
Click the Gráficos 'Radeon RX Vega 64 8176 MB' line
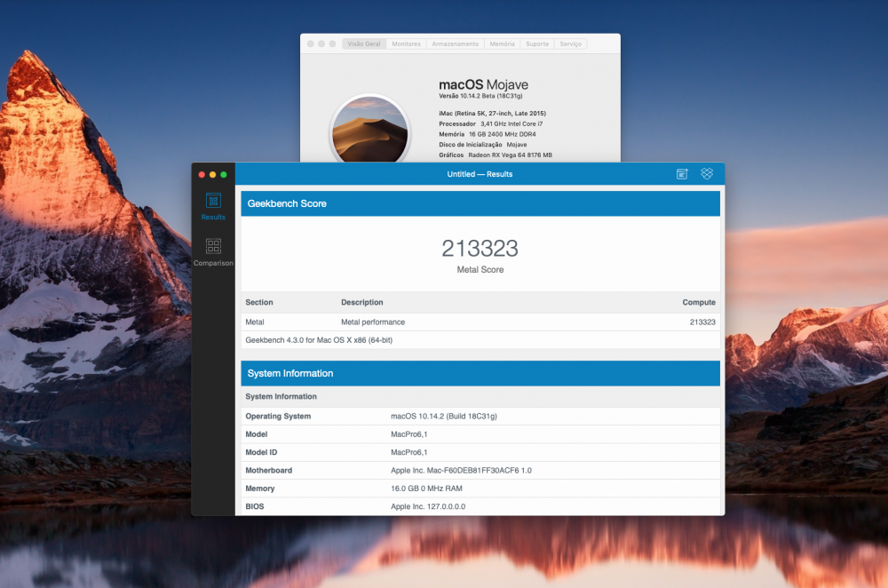click(x=496, y=155)
